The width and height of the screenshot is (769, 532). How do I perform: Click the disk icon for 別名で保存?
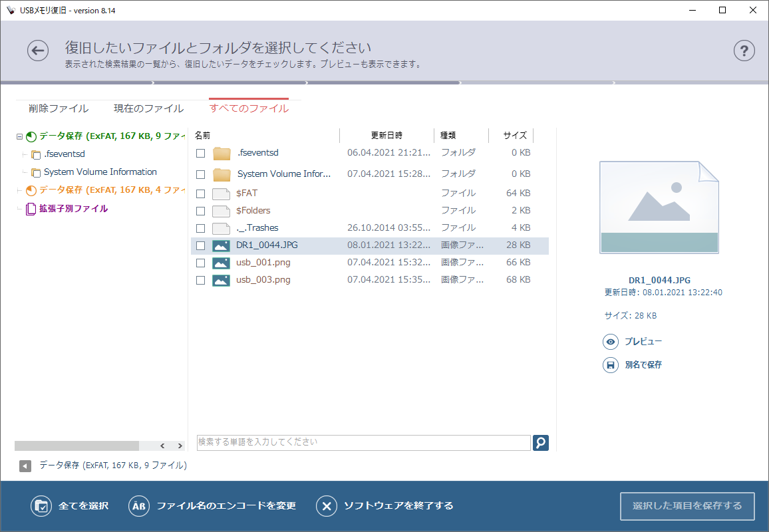(x=611, y=365)
